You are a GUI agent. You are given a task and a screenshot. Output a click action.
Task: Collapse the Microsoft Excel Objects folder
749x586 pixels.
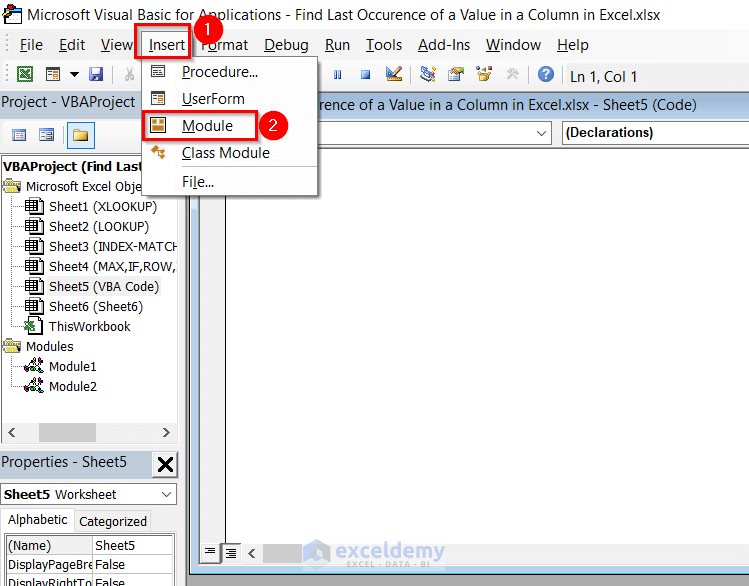pyautogui.click(x=12, y=186)
